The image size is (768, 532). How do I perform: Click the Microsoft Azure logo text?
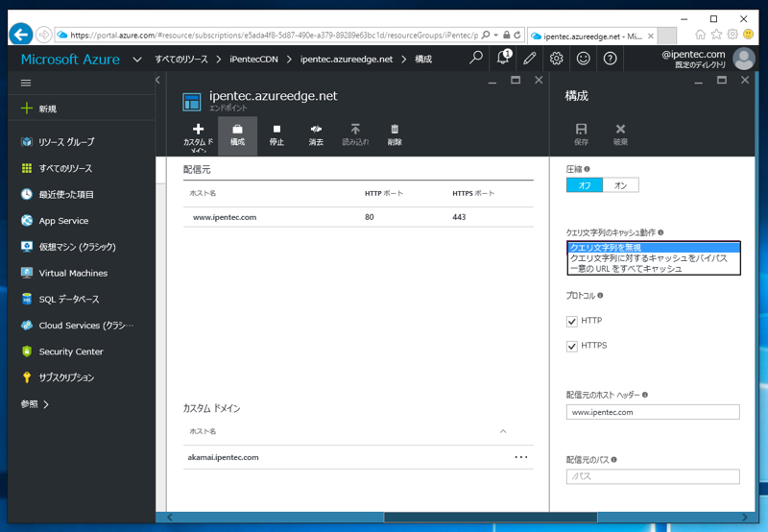point(70,60)
